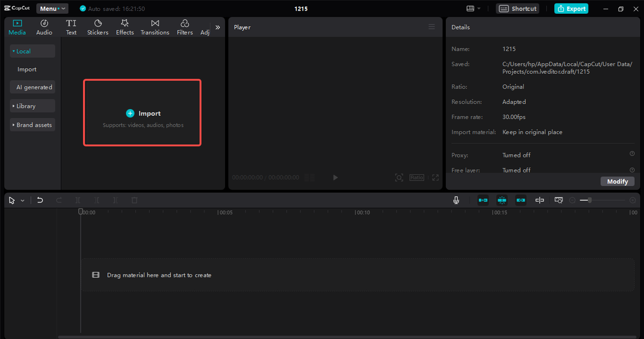This screenshot has height=339, width=644.
Task: Click the player timecode display
Action: click(x=266, y=177)
